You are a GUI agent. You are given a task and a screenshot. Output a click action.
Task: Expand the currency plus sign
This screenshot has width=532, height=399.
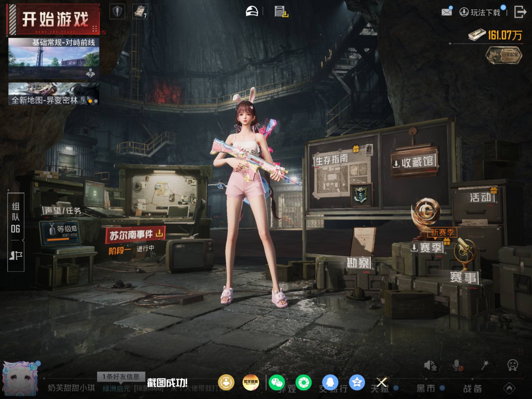(450, 44)
